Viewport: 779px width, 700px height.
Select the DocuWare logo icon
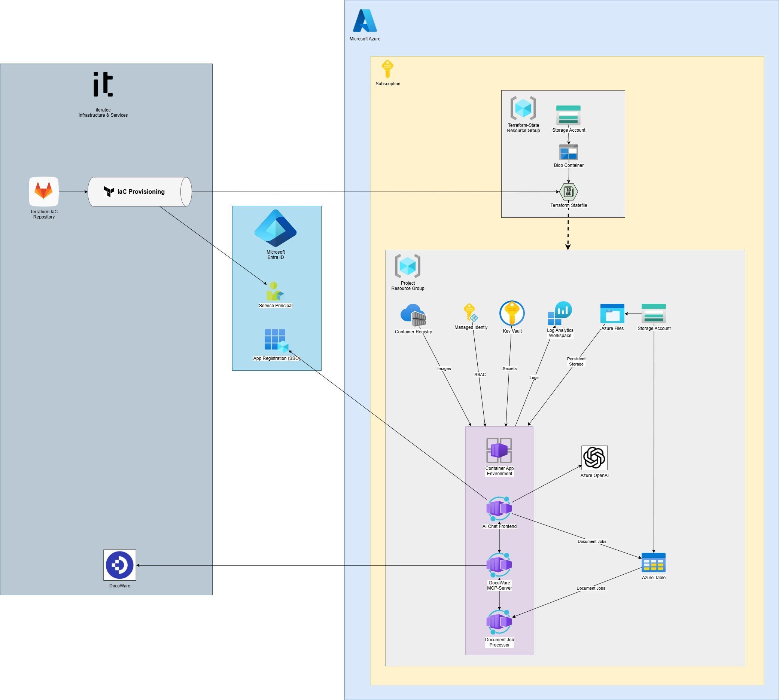pos(120,565)
